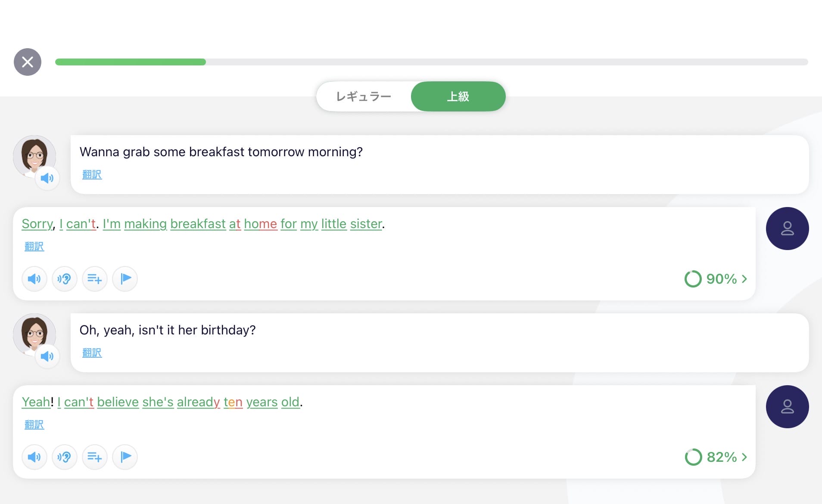
Task: Show translation of the 'Sorry, I can't' sentence
Action: [34, 246]
